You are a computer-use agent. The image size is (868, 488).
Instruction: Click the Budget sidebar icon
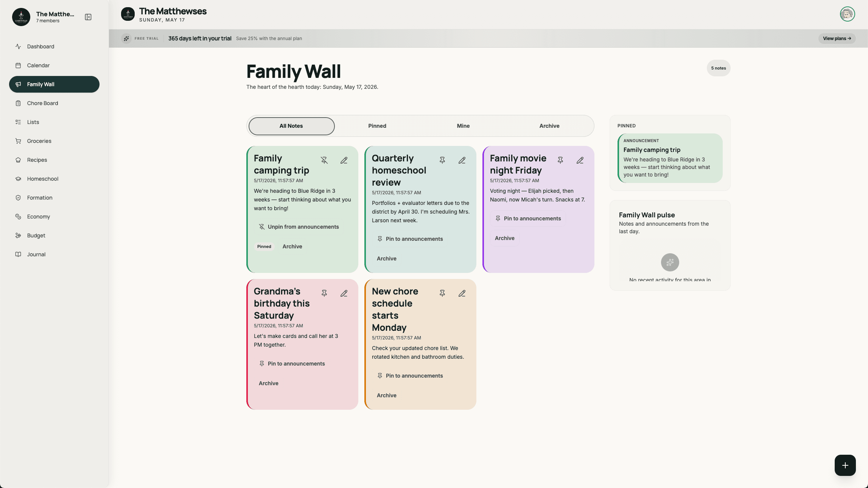click(x=18, y=235)
